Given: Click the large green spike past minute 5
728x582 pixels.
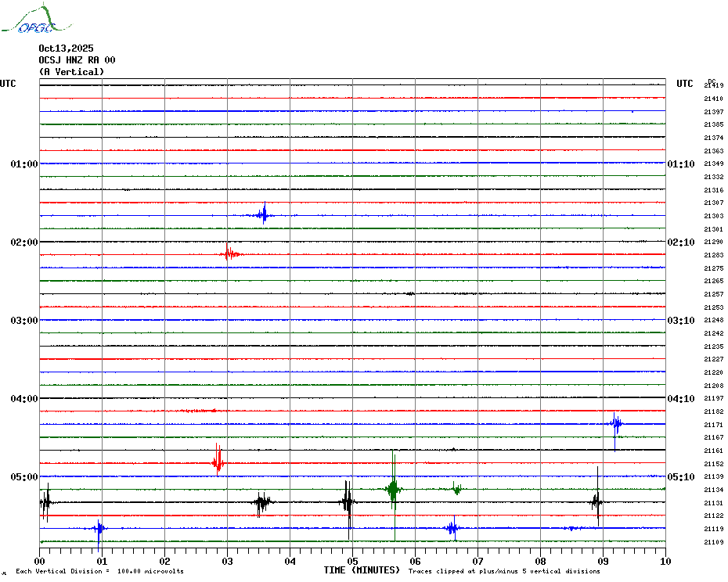Looking at the screenshot, I should coord(394,490).
